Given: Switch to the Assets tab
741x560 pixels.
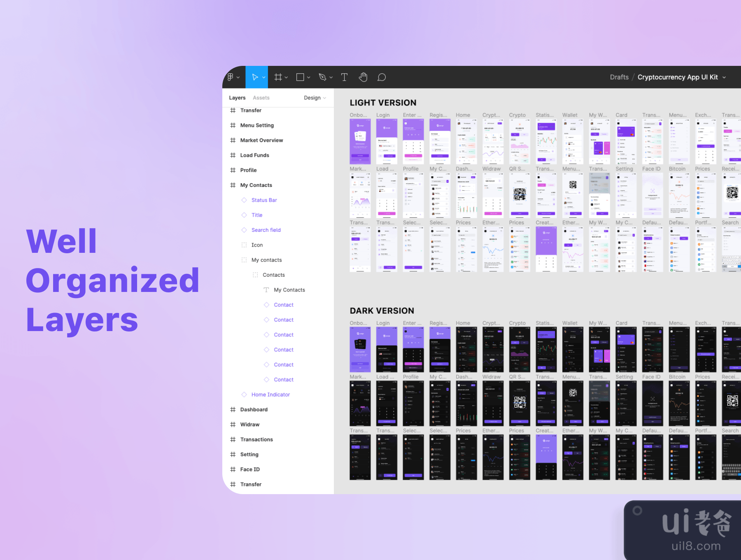Looking at the screenshot, I should click(261, 98).
